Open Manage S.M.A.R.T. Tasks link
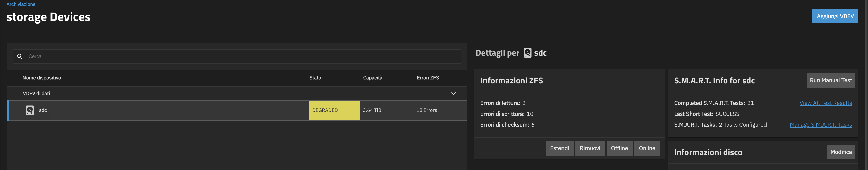The width and height of the screenshot is (868, 170). (x=821, y=125)
